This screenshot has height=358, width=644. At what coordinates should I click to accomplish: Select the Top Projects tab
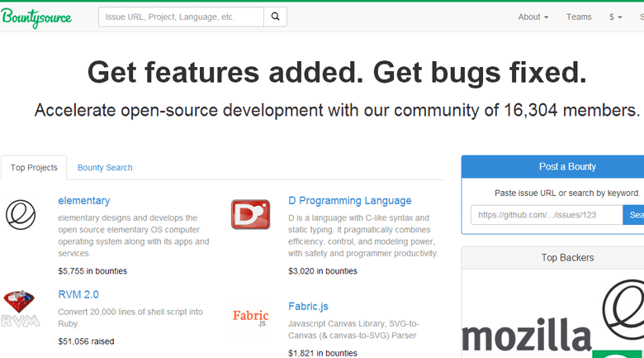[x=34, y=168]
